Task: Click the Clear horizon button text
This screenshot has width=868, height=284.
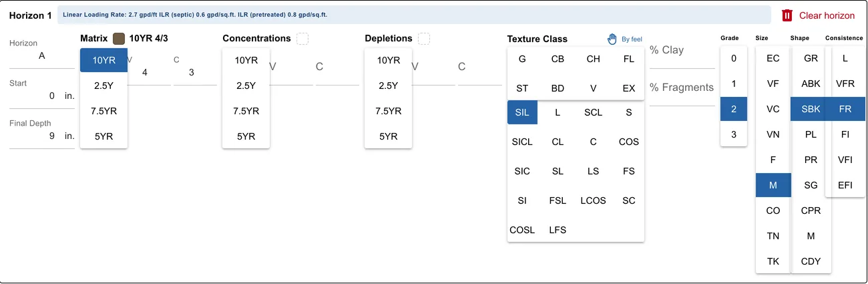Action: click(x=827, y=15)
